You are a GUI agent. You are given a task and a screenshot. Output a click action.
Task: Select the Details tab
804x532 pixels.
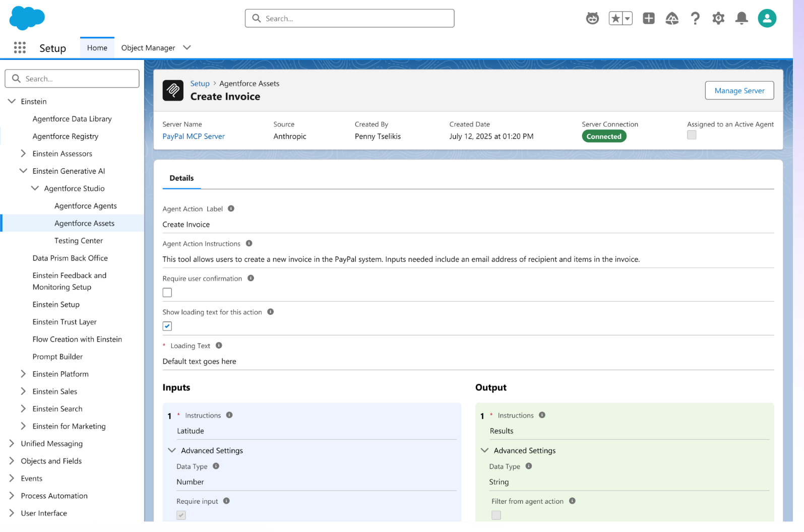tap(181, 178)
